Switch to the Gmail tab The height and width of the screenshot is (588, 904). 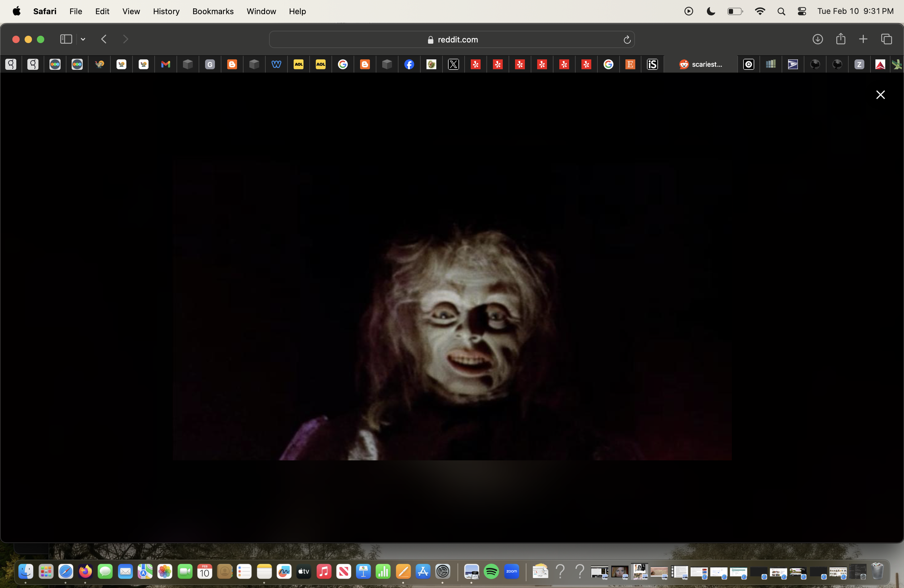[166, 65]
